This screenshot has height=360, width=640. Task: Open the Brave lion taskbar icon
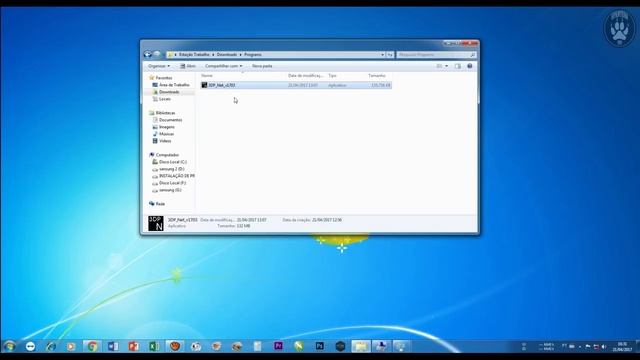coord(175,347)
